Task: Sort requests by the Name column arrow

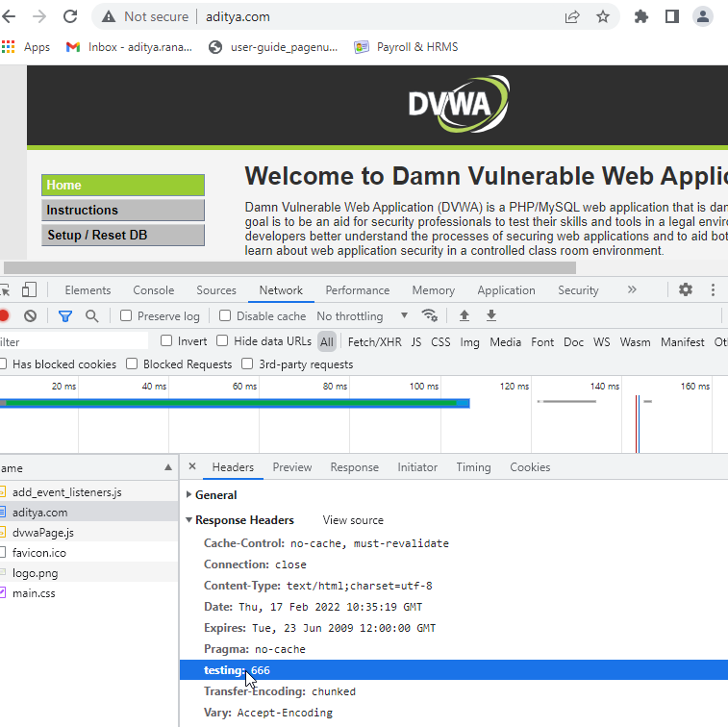Action: coord(168,467)
